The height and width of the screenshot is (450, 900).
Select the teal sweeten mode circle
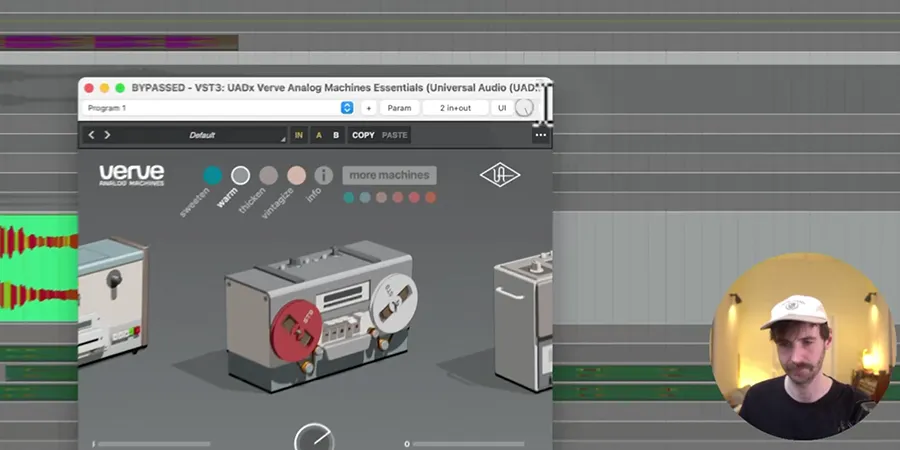pyautogui.click(x=212, y=176)
